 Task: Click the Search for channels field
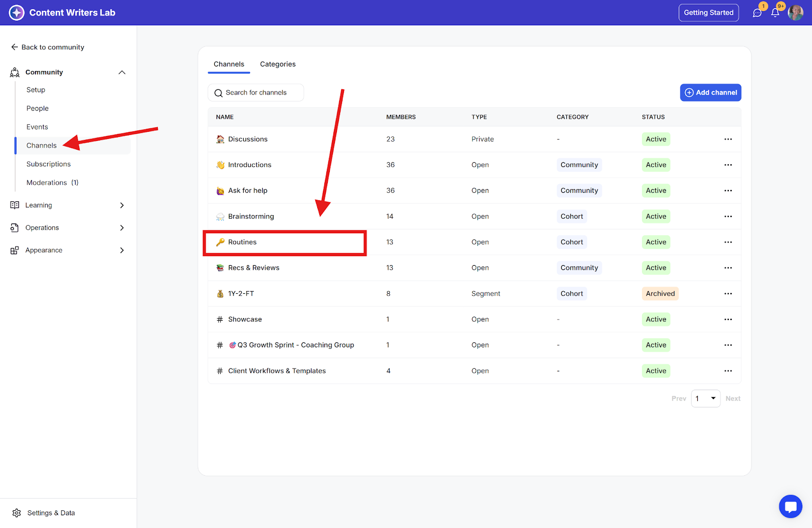(x=256, y=93)
